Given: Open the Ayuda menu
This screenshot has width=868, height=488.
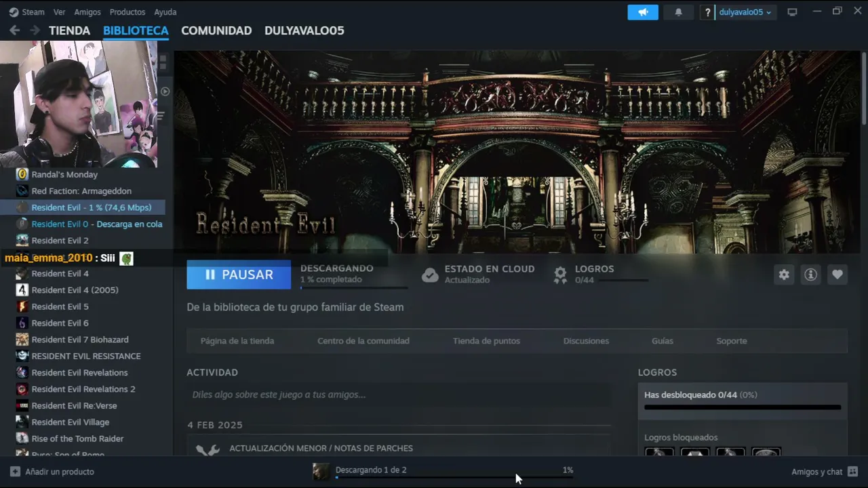Looking at the screenshot, I should point(165,12).
